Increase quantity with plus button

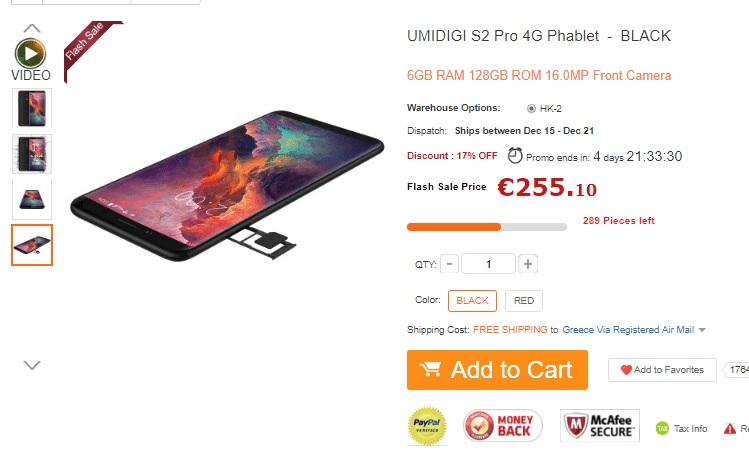(x=528, y=264)
